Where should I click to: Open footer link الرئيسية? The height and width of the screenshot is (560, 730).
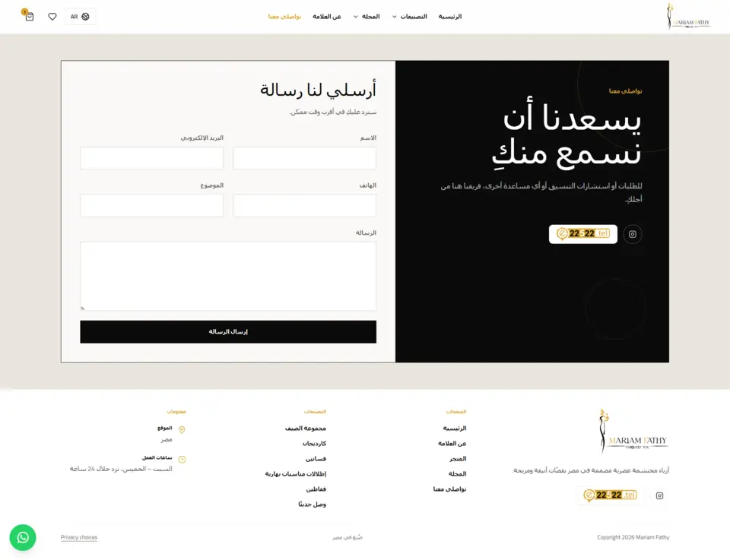pyautogui.click(x=455, y=429)
